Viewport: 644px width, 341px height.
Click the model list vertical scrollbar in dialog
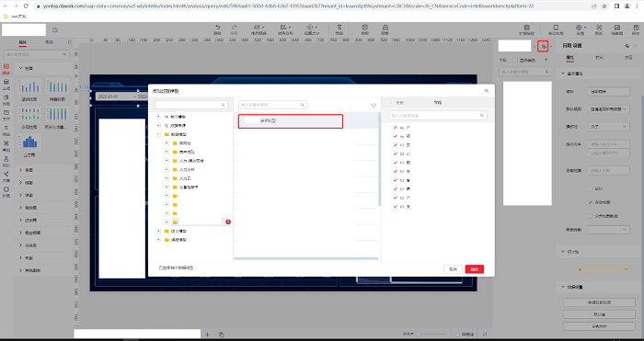379,159
